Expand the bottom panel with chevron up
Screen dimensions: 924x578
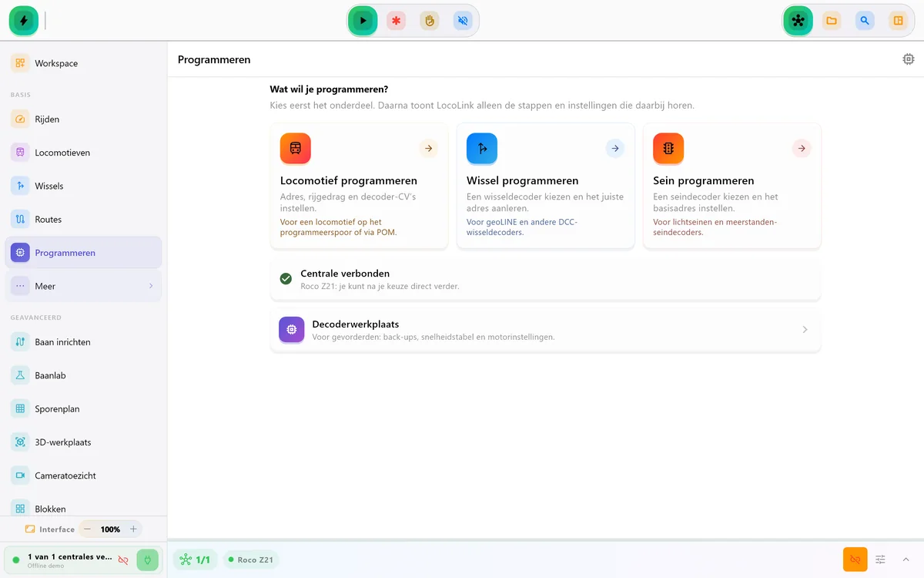click(x=906, y=560)
